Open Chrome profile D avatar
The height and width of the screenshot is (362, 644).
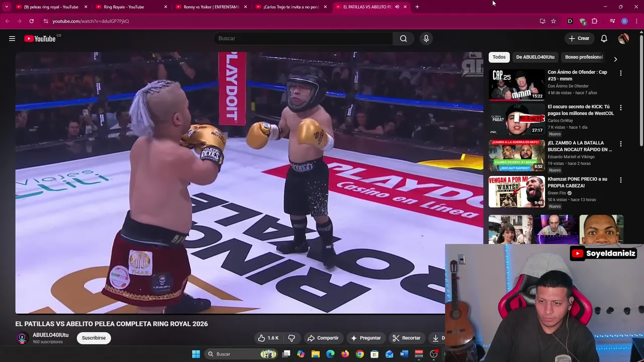624,21
